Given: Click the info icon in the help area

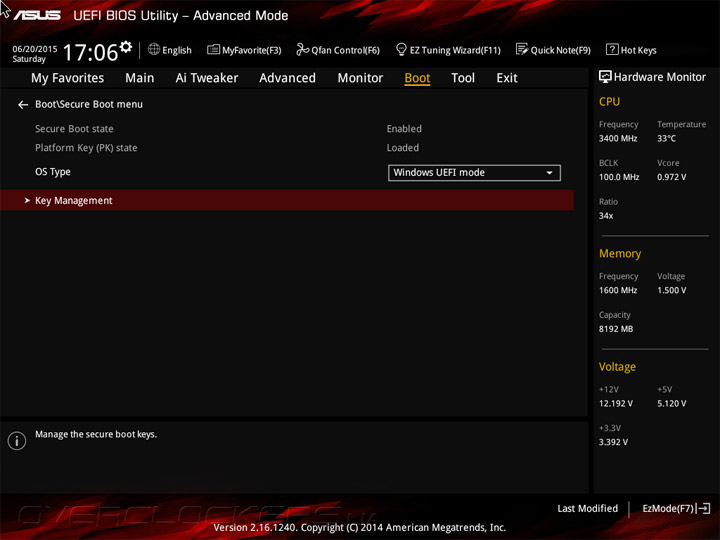Looking at the screenshot, I should click(17, 441).
